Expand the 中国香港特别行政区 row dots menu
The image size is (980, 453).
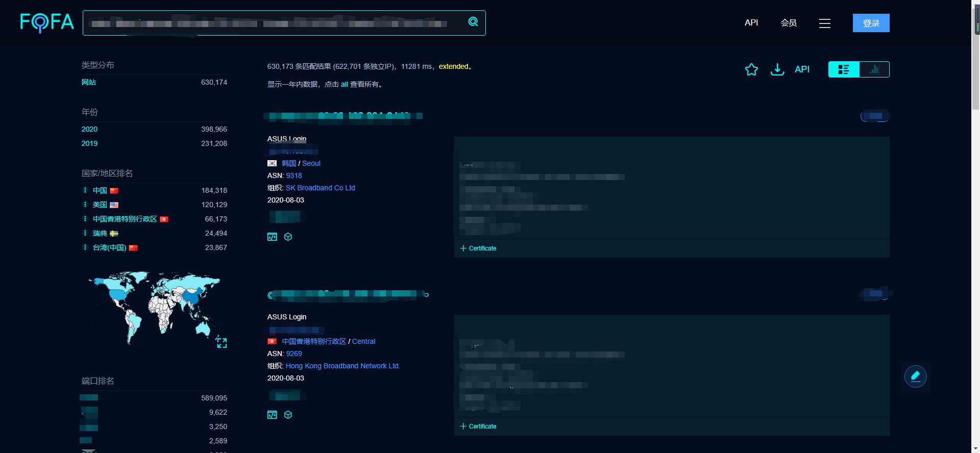(85, 218)
